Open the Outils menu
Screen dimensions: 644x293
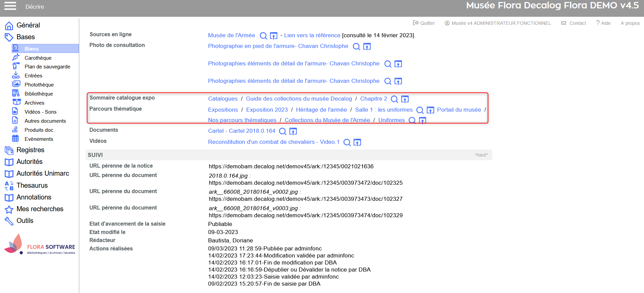(25, 221)
